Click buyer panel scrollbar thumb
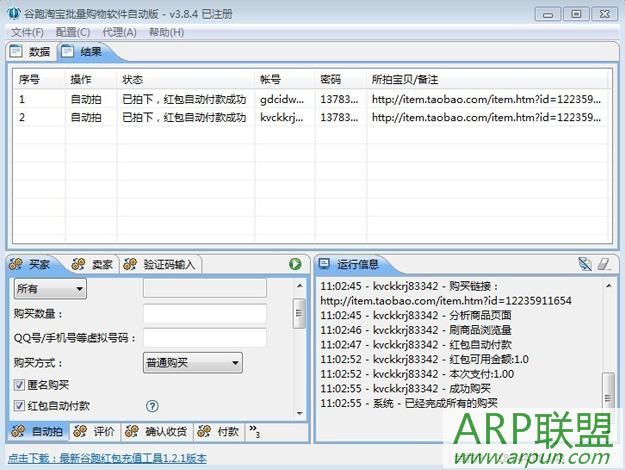This screenshot has width=625, height=470. [299, 313]
